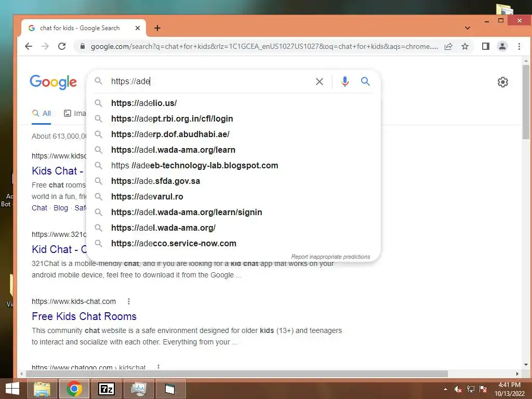Open the folder icon on the desktop
This screenshot has width=532, height=399.
click(504, 8)
